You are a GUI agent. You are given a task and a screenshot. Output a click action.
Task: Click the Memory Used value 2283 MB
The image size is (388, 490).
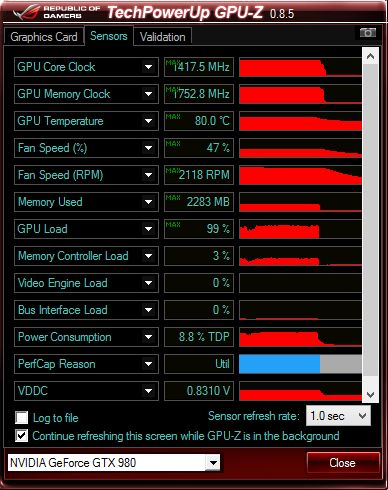point(199,202)
